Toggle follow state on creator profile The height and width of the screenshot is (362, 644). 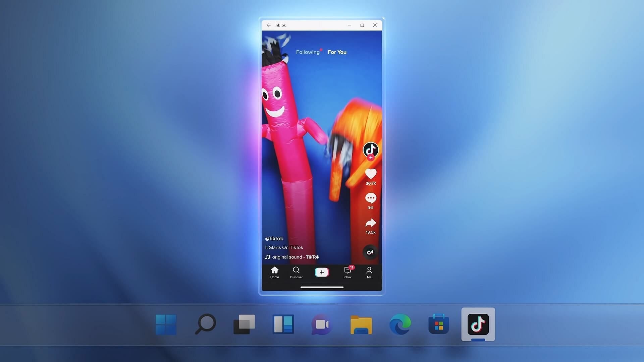click(371, 158)
